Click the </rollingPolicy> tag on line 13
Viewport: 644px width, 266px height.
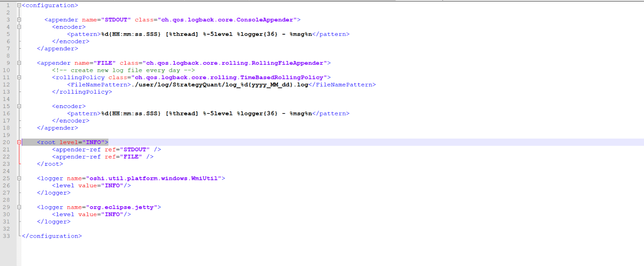point(82,92)
